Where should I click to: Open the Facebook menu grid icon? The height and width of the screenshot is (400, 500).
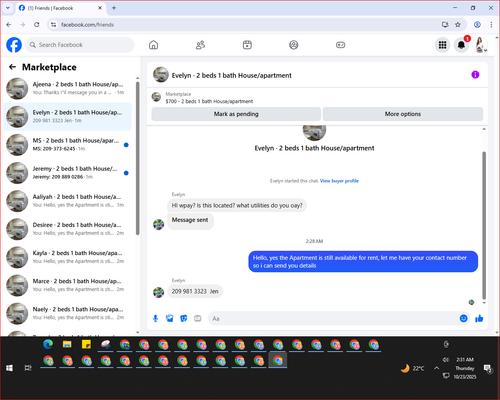pos(442,45)
